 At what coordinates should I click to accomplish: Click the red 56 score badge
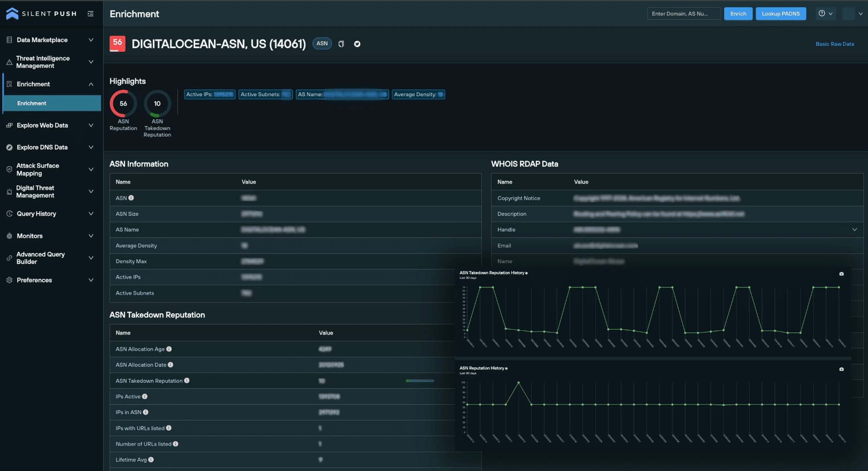pos(118,44)
